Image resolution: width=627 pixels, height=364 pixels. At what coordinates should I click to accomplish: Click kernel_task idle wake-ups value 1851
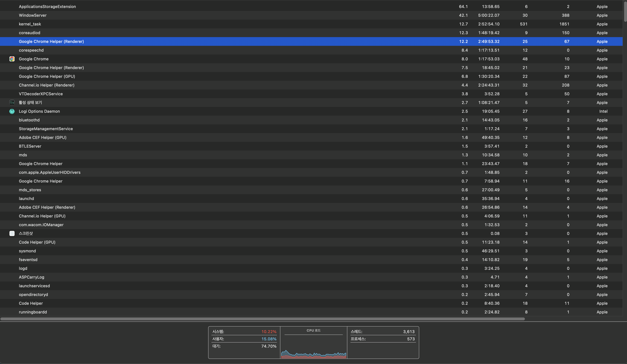point(564,24)
